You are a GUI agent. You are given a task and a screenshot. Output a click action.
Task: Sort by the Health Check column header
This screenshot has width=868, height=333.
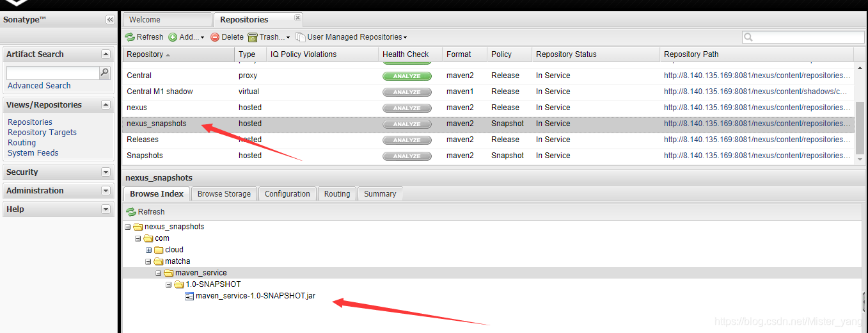coord(410,54)
